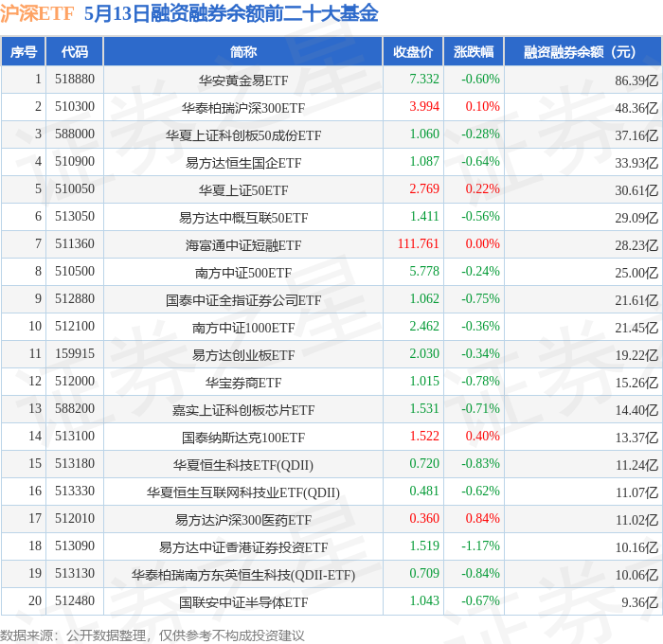This screenshot has width=663, height=644.
Task: Click balance value 37.16亿
Action: 636,135
